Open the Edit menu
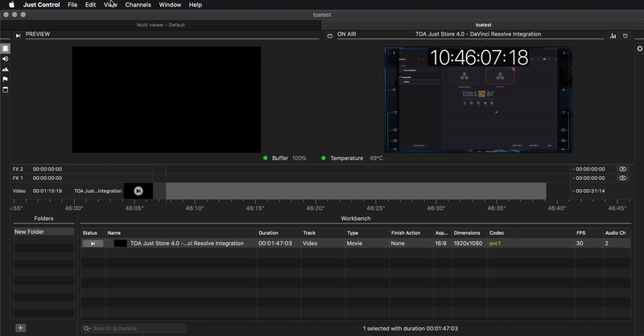The image size is (644, 336). [90, 5]
